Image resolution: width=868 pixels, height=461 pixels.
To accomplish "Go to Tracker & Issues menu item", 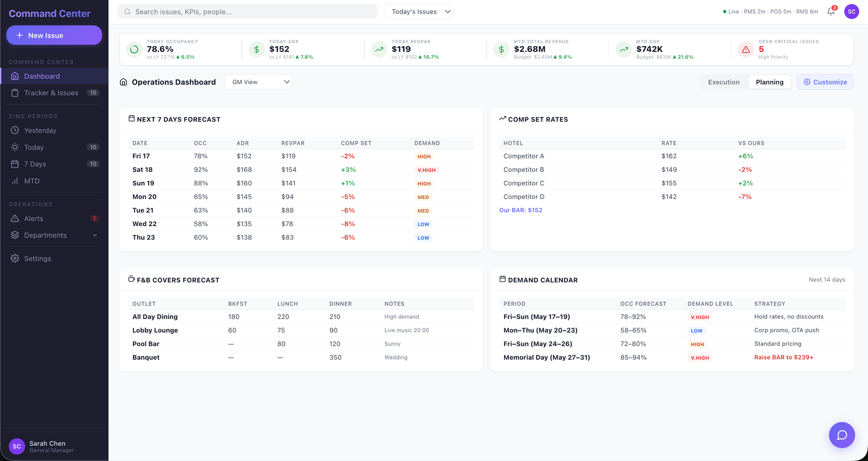I will tap(54, 93).
